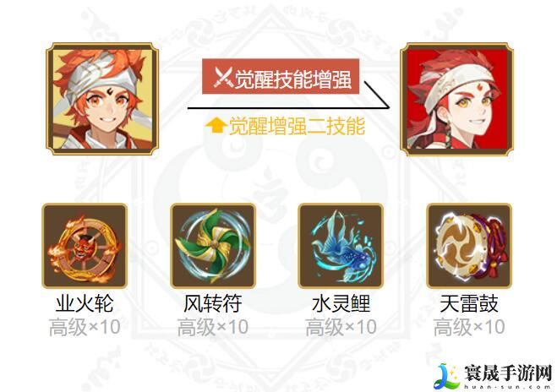
Task: Click the crossed swords icon
Action: (223, 78)
